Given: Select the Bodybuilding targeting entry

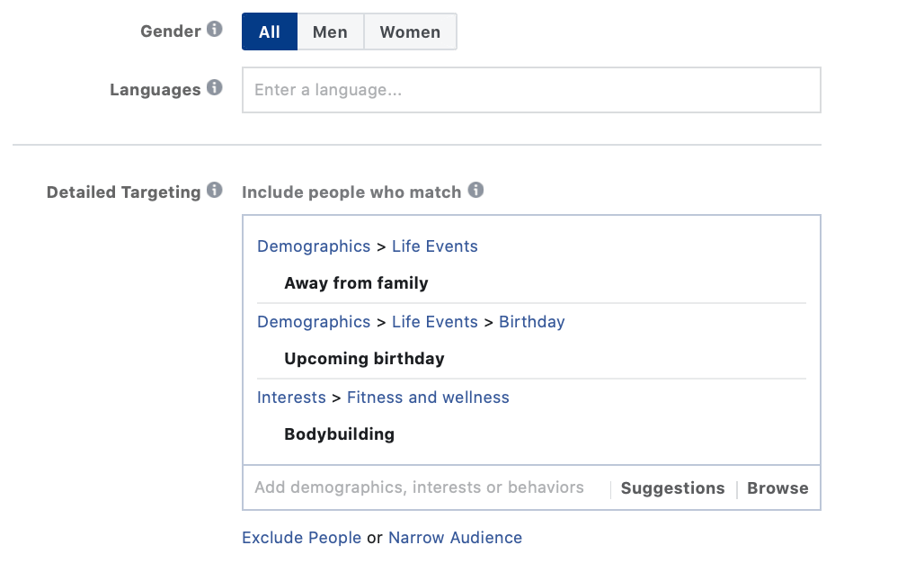Looking at the screenshot, I should point(339,434).
